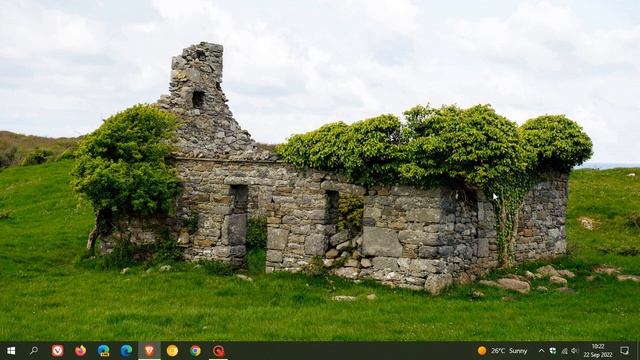This screenshot has height=360, width=640.
Task: Open the volume speaker icon
Action: [575, 351]
